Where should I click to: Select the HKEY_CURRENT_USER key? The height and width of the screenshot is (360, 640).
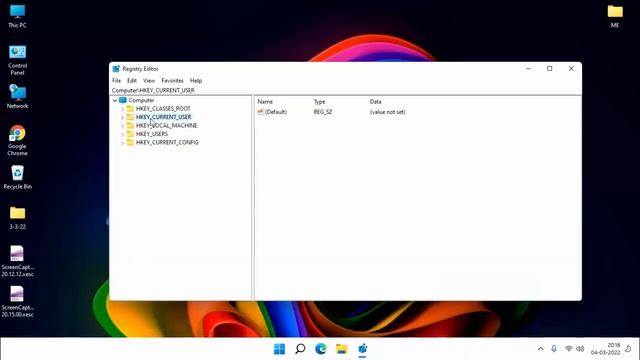click(x=163, y=117)
